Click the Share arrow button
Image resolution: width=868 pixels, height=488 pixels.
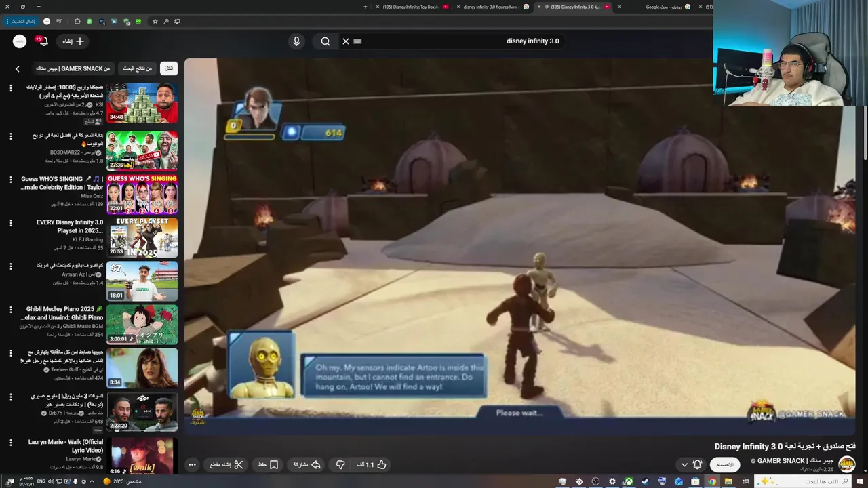click(x=307, y=465)
